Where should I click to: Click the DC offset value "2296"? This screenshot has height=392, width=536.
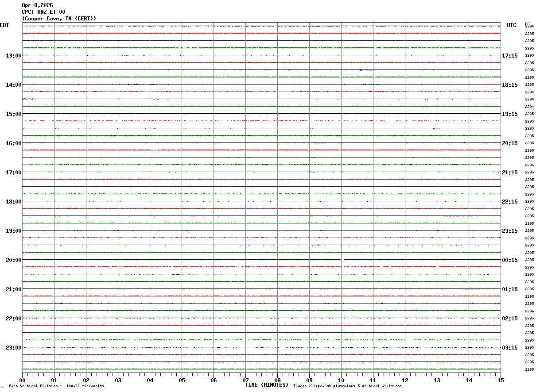coord(529,311)
